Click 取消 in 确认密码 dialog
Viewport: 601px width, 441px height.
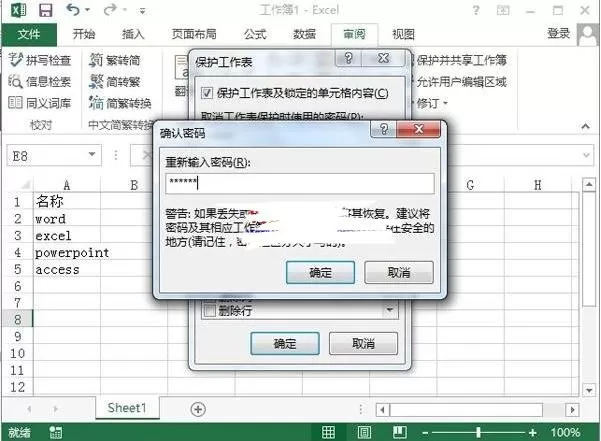(399, 272)
